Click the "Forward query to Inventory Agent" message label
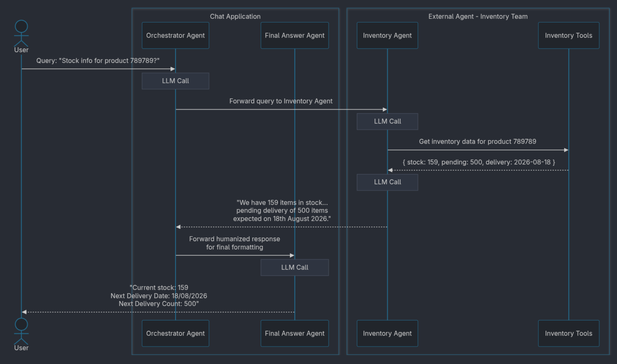The width and height of the screenshot is (617, 364). (281, 101)
